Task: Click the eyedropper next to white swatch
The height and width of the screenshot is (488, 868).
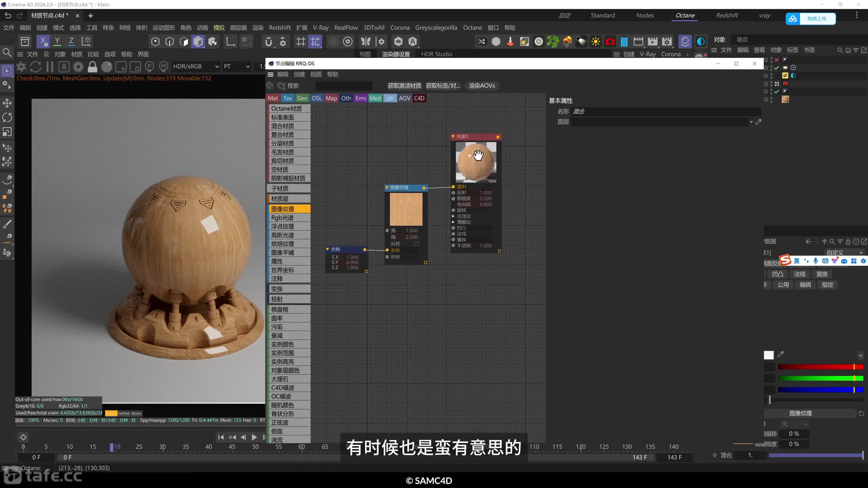Action: (781, 354)
